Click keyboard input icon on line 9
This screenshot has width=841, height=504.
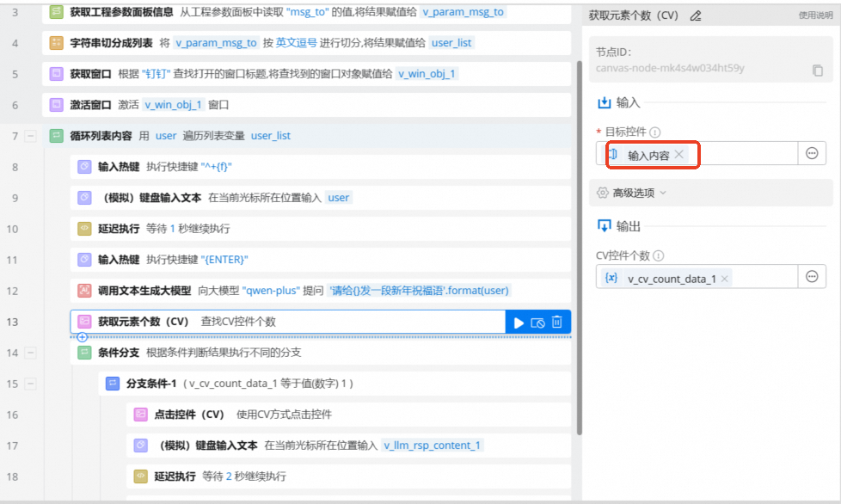point(84,198)
